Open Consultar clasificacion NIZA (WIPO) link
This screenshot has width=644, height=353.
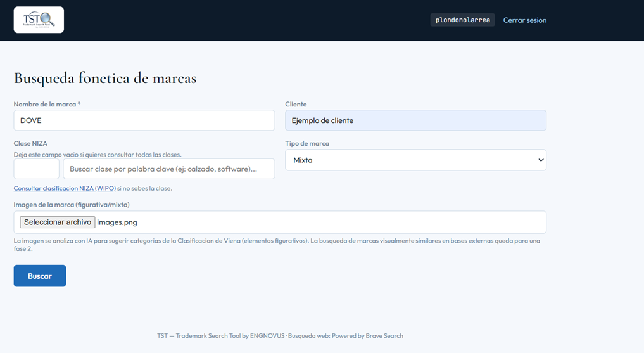(65, 188)
